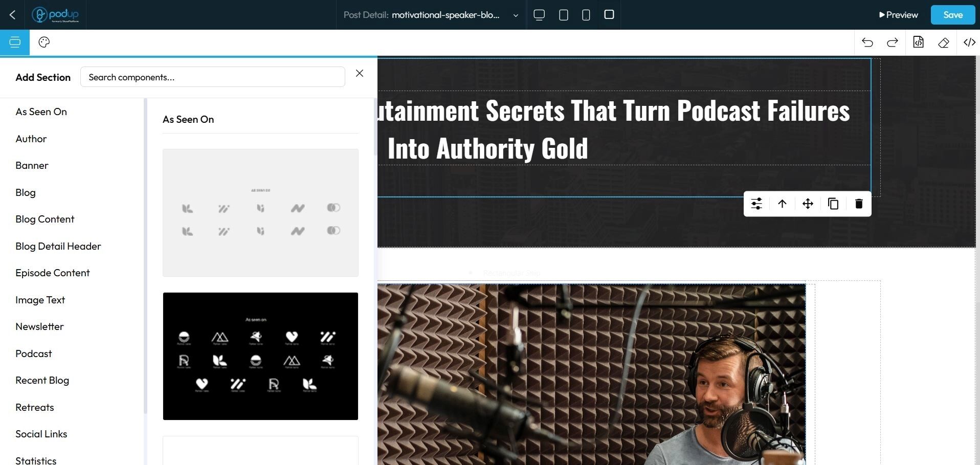Select the Blog Detail Header category

[x=58, y=246]
